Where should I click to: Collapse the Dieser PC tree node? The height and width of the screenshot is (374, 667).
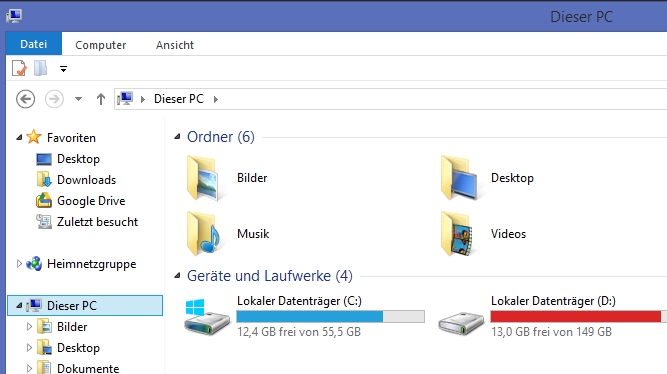(x=19, y=305)
